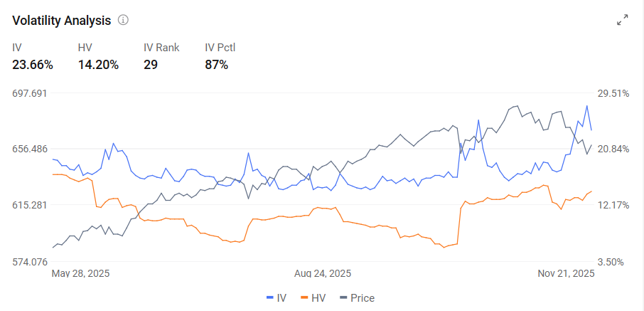Viewport: 644px width, 311px height.
Task: Click the 3.50% volatility axis label
Action: point(613,262)
